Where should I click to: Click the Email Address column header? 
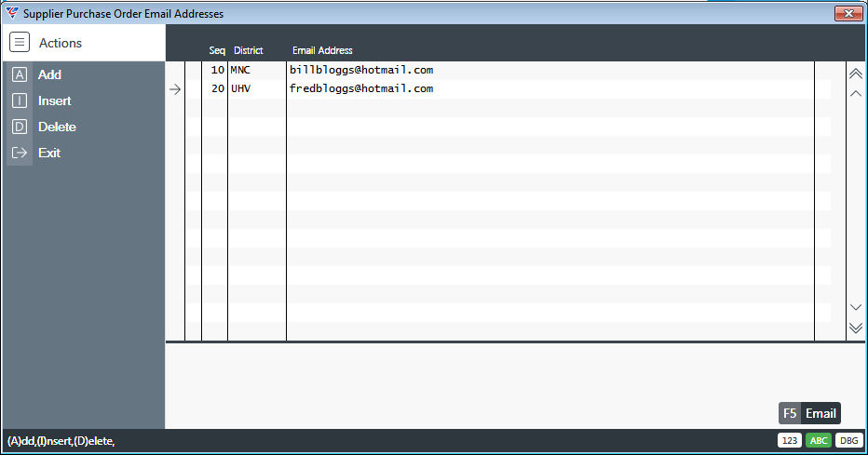[x=322, y=50]
